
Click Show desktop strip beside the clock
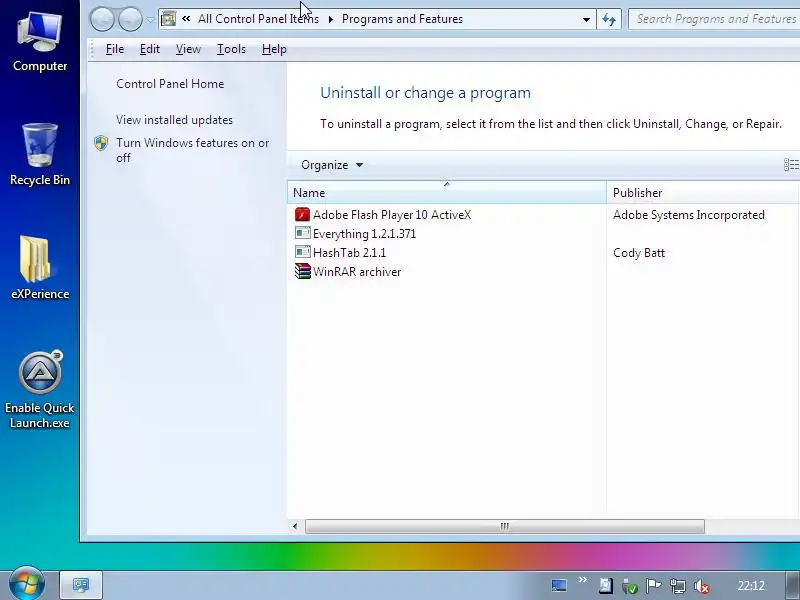pyautogui.click(x=792, y=585)
